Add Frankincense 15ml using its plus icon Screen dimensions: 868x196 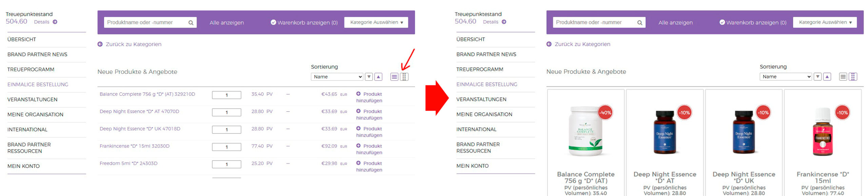[x=358, y=146]
